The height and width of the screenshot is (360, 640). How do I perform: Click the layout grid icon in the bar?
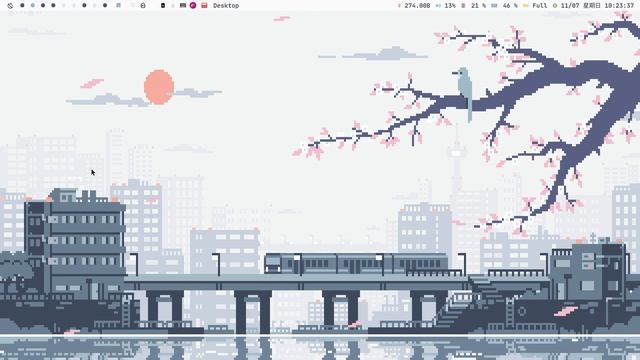coord(118,6)
